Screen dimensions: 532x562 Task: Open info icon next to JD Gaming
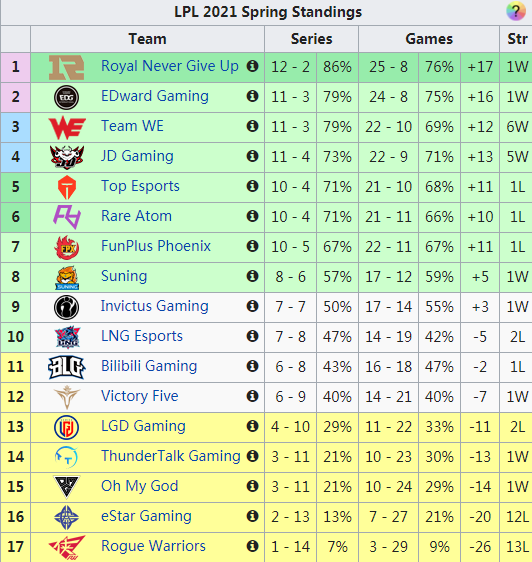[252, 156]
